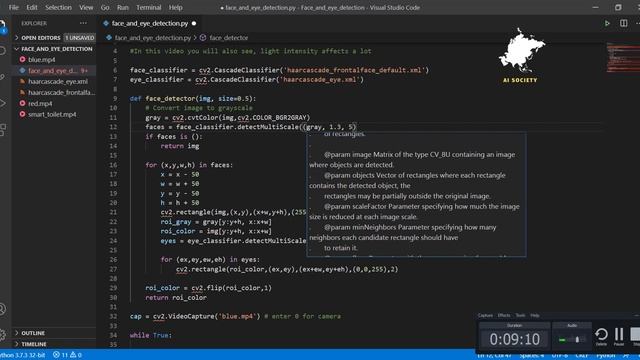Image resolution: width=640 pixels, height=360 pixels.
Task: Open the Selection menu
Action: 58,7
